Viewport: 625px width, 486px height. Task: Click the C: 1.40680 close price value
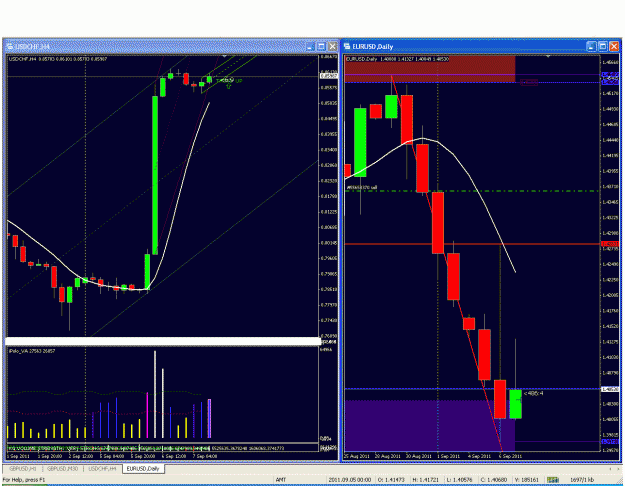493,480
